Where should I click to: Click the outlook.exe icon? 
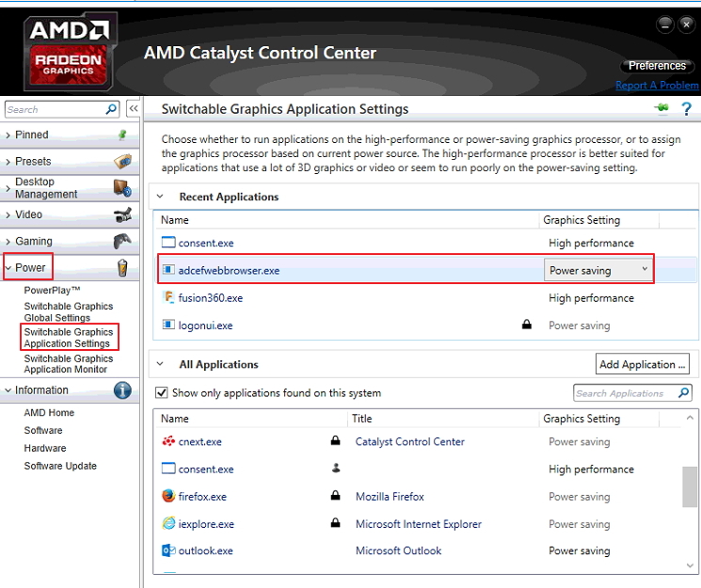168,550
